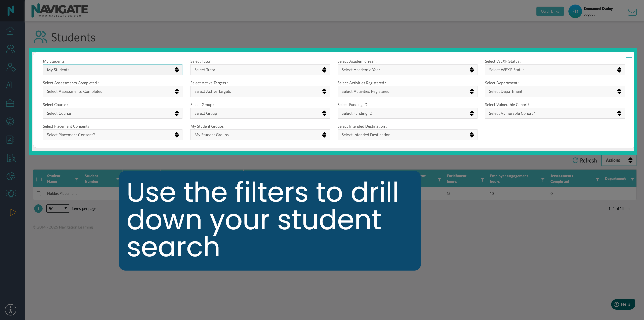Screen dimensions: 644x320
Task: Open the Quick Links menu
Action: click(550, 11)
